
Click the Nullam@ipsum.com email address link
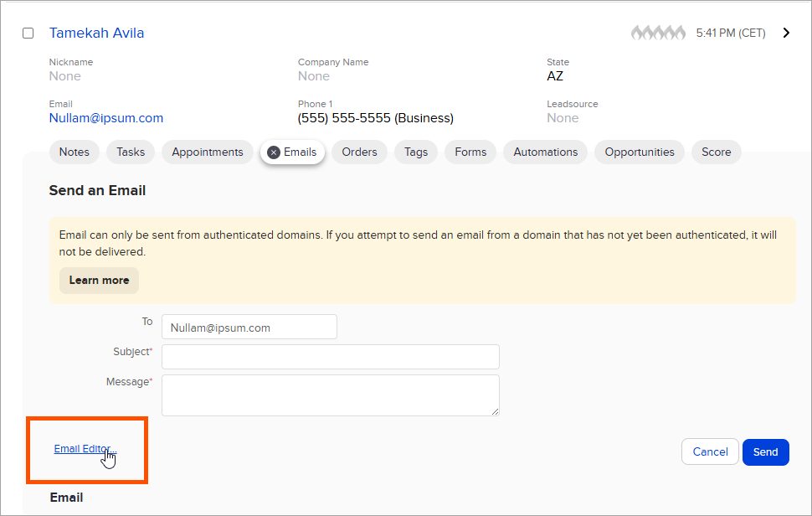[106, 118]
